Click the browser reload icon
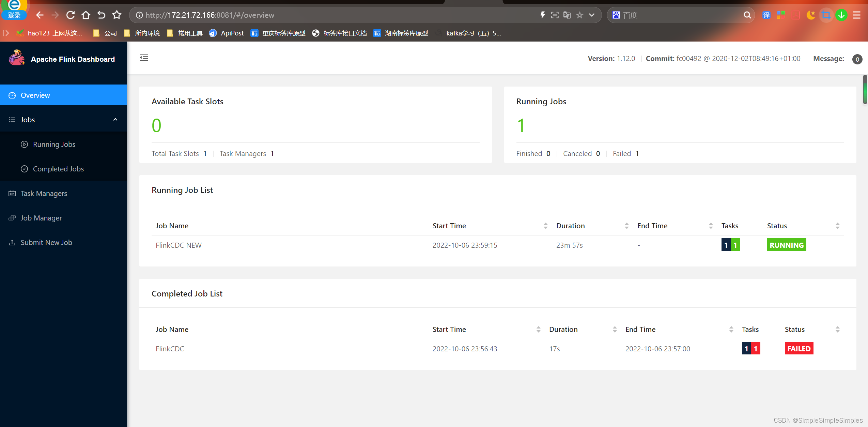The height and width of the screenshot is (427, 868). click(71, 15)
